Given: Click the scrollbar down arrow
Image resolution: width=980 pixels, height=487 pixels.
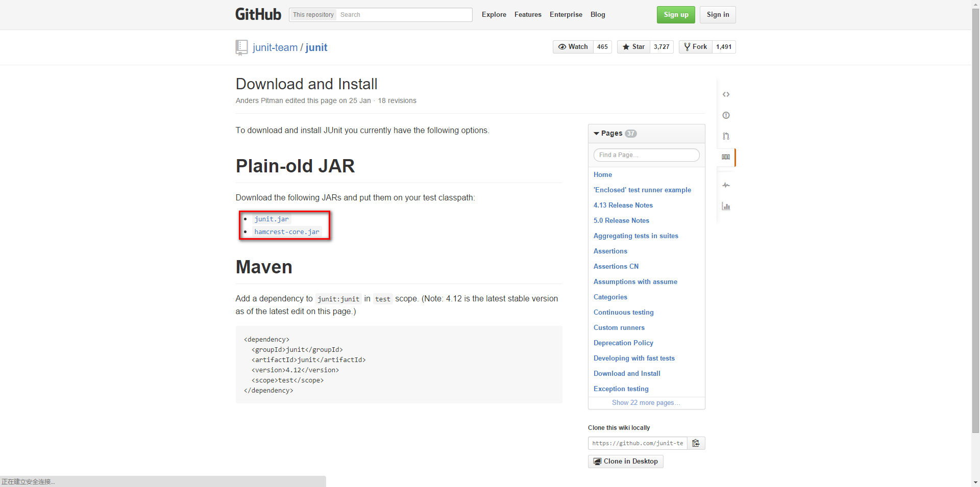Looking at the screenshot, I should [x=975, y=482].
